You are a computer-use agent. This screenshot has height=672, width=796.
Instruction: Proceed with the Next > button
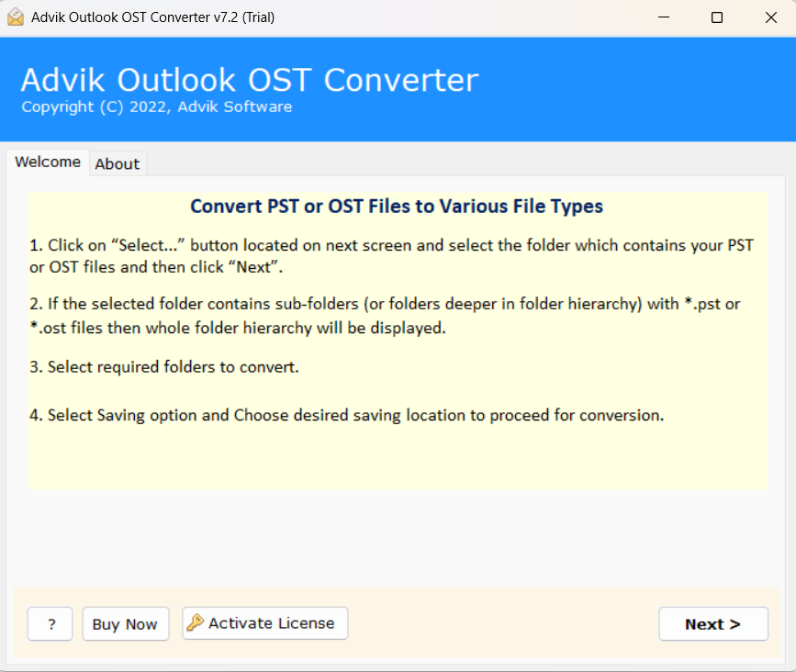tap(713, 623)
